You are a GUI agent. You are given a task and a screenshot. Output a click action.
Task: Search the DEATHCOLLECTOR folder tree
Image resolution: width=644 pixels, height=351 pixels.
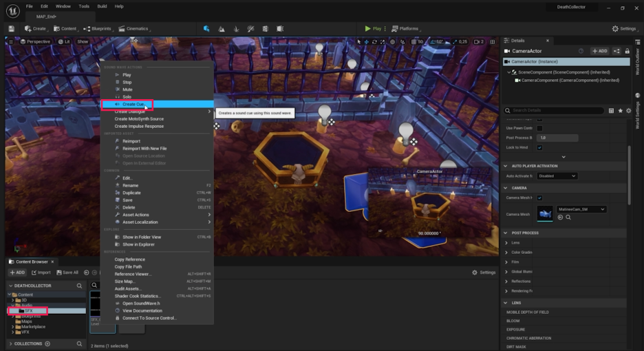[x=79, y=286]
